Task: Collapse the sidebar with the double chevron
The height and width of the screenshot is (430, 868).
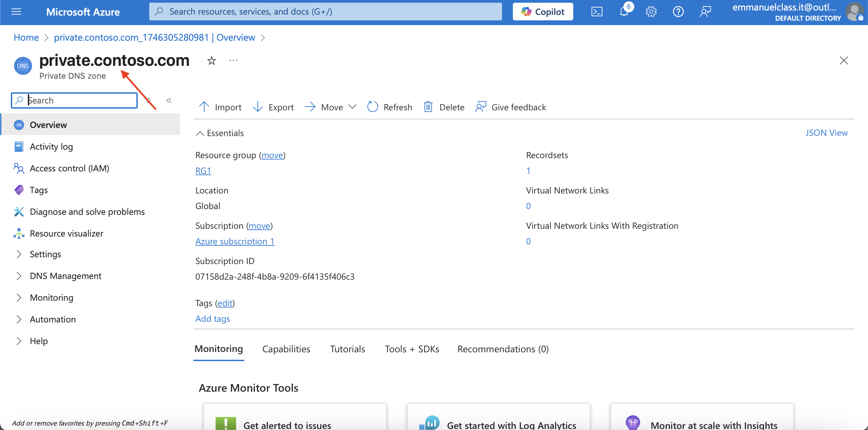Action: pyautogui.click(x=169, y=100)
